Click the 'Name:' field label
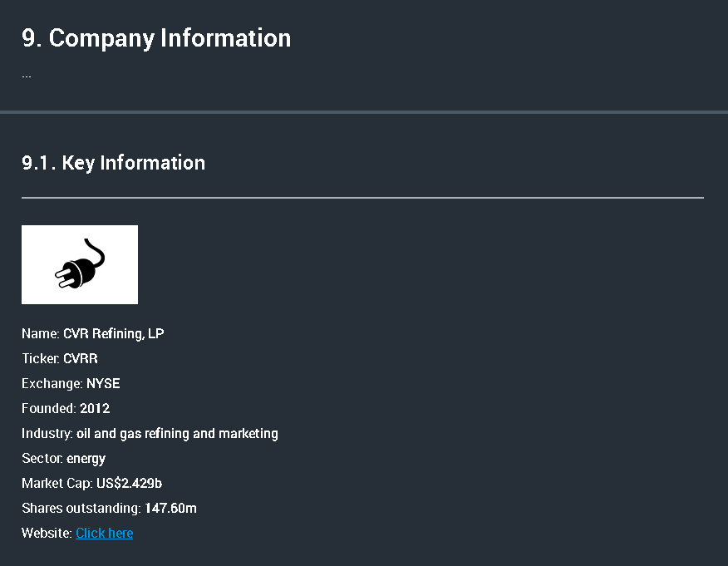 click(40, 333)
